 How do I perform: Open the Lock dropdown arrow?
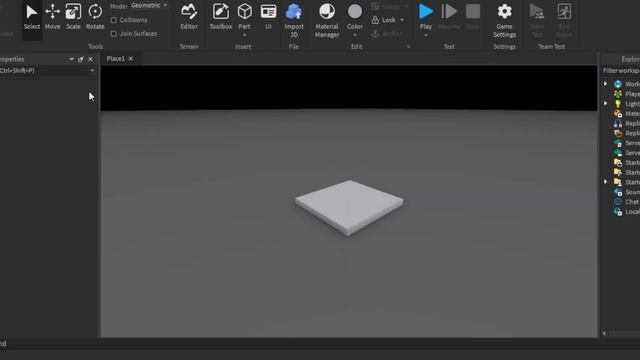(x=402, y=20)
